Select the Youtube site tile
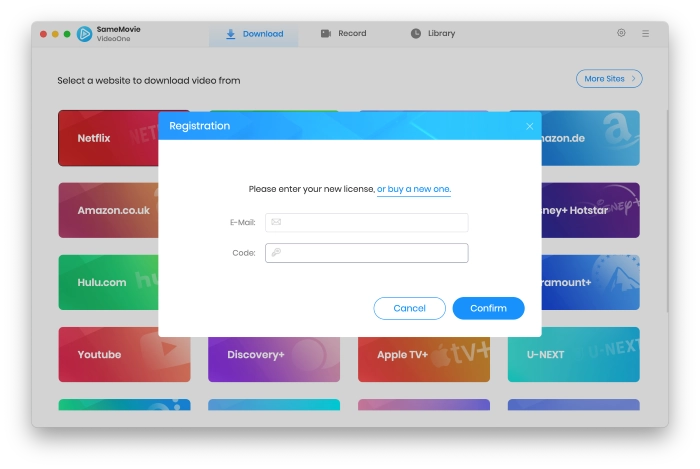This screenshot has width=700, height=469. coord(125,355)
